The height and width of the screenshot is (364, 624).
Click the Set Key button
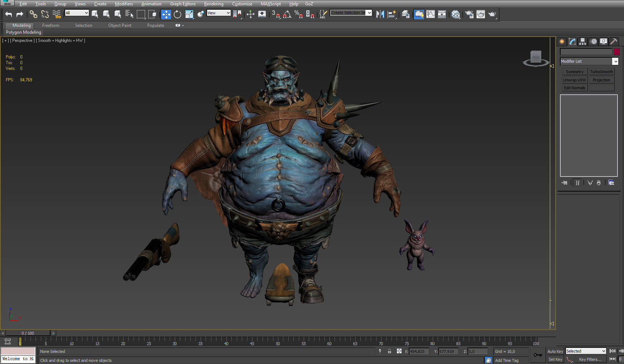pyautogui.click(x=556, y=359)
